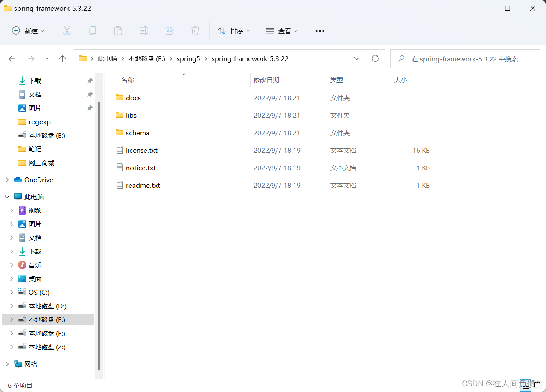Open the See more (...) toolbar icon
The height and width of the screenshot is (392, 546).
(x=319, y=30)
